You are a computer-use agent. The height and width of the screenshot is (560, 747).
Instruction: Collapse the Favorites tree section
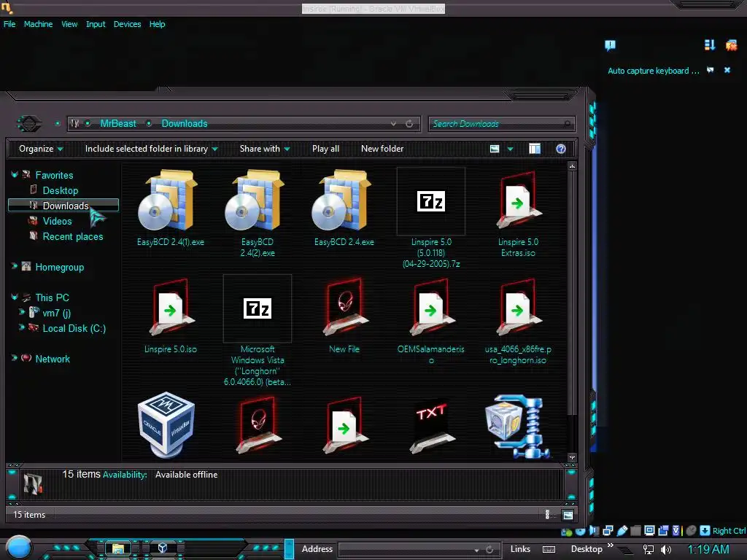coord(15,175)
